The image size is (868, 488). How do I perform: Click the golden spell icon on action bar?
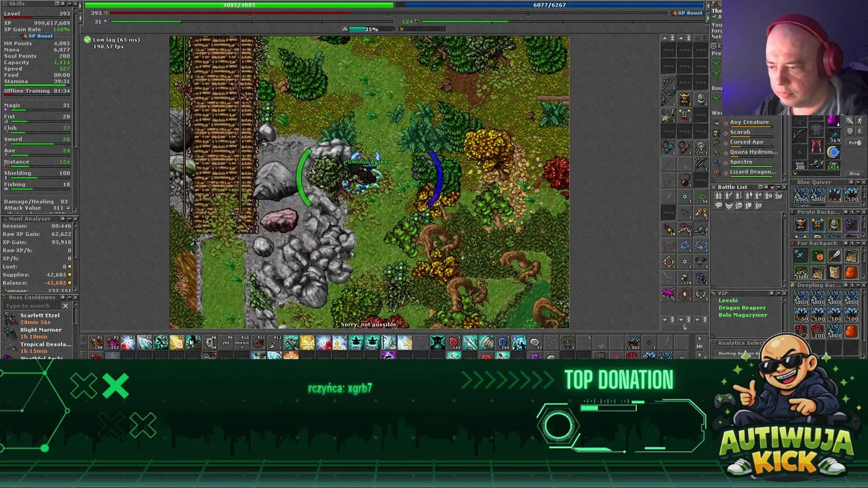[177, 342]
